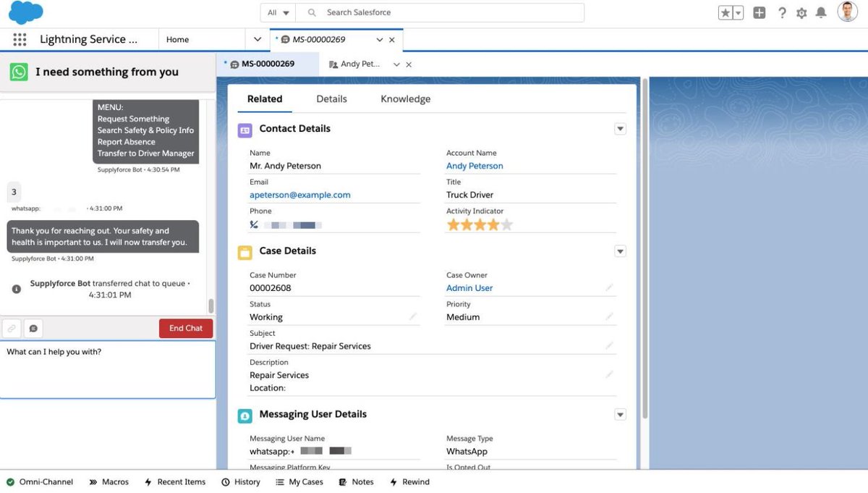Open the Setup gear icon
Viewport: 868px width, 493px height.
click(801, 13)
